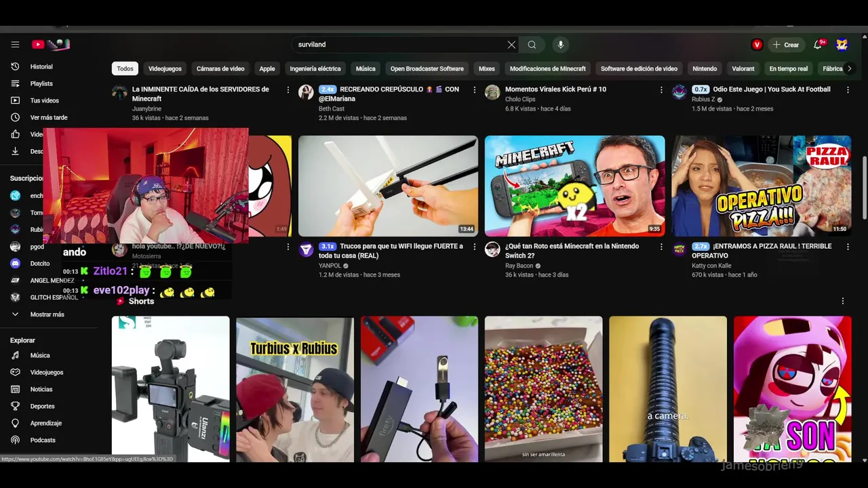This screenshot has height=488, width=868.
Task: Open options for Servidores de Minecraft video
Action: (288, 89)
